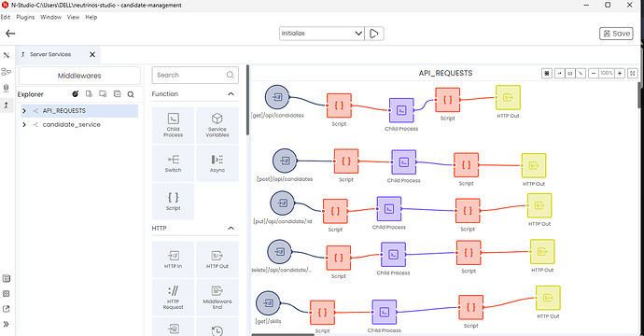
Task: Open the Window menu
Action: [50, 17]
